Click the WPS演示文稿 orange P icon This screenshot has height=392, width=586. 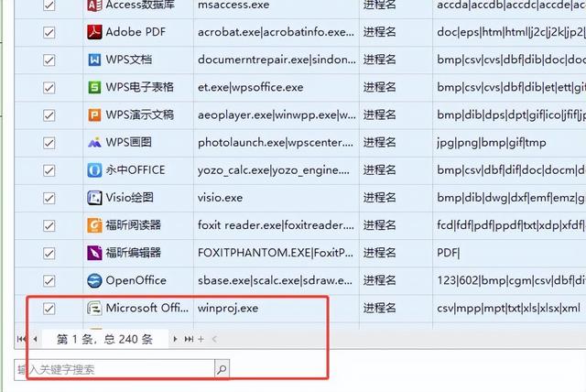94,115
